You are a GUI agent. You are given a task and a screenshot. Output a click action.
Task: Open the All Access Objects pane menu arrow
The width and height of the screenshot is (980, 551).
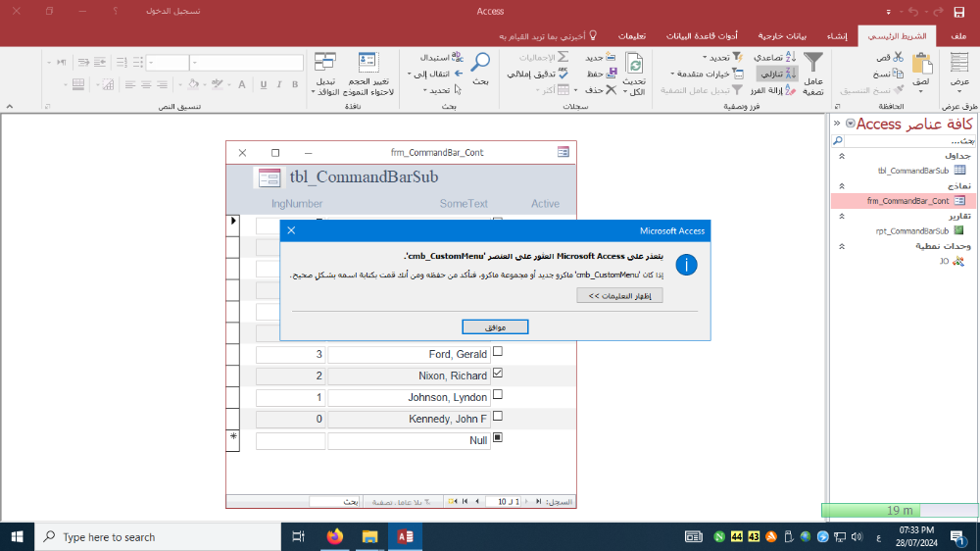(850, 124)
